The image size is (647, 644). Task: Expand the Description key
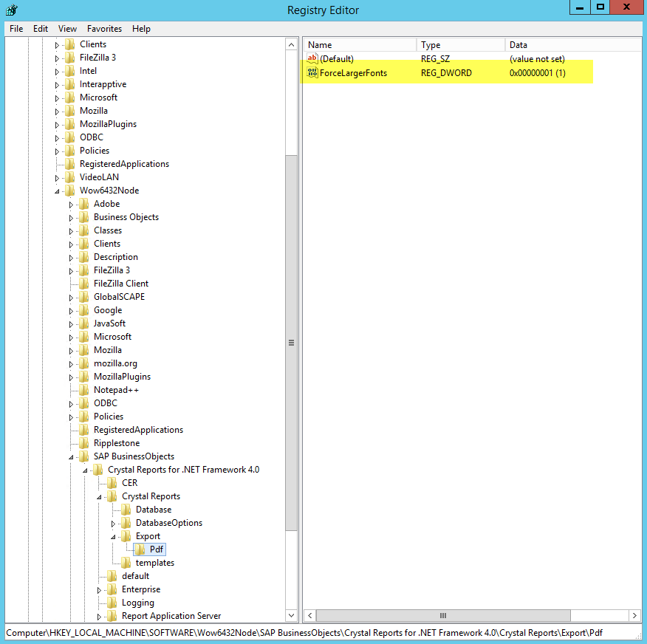point(71,258)
